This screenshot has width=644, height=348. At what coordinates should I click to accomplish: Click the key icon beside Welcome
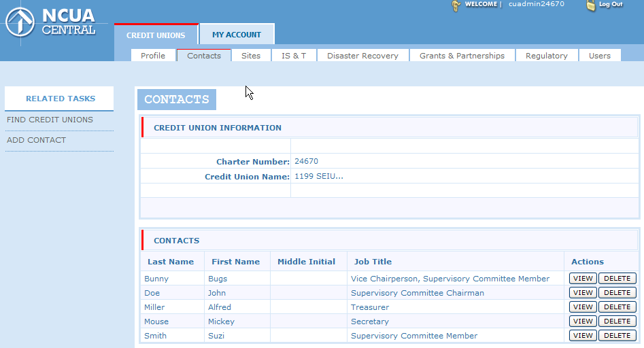pos(456,5)
